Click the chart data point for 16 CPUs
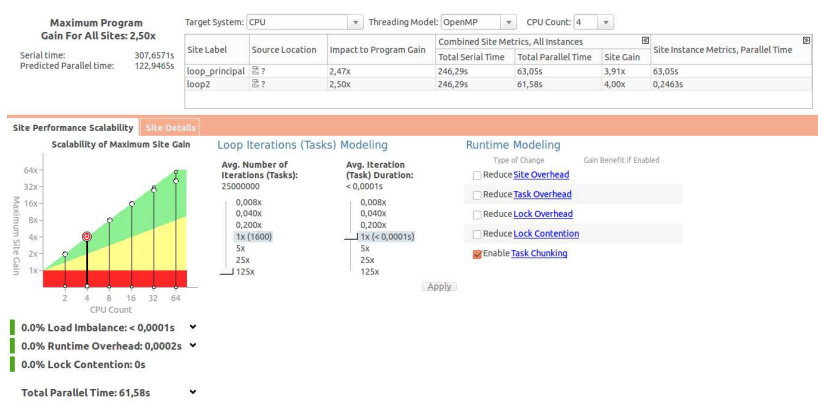This screenshot has width=822, height=406. tap(131, 204)
